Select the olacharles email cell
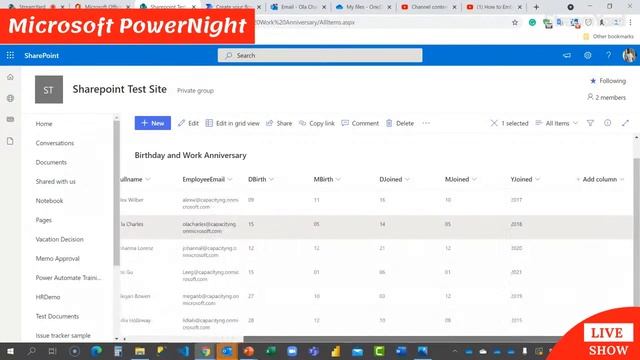Screen dimensions: 640x360 (x=209, y=227)
